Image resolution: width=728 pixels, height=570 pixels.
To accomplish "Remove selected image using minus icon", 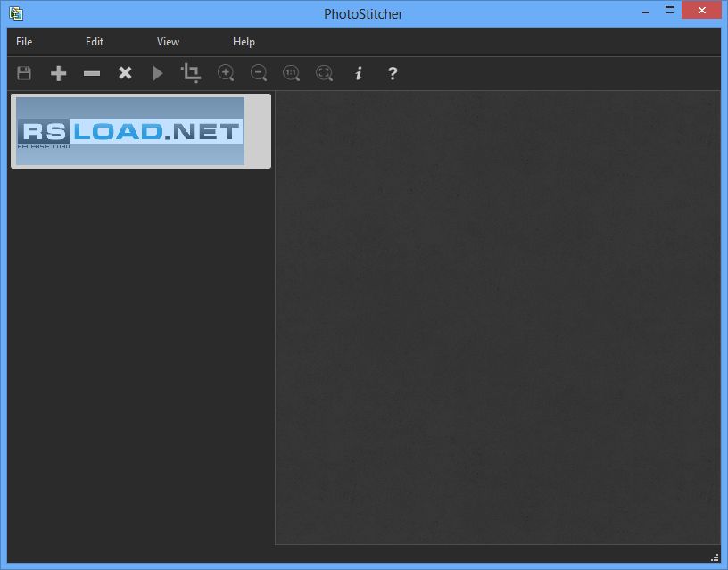I will point(91,73).
